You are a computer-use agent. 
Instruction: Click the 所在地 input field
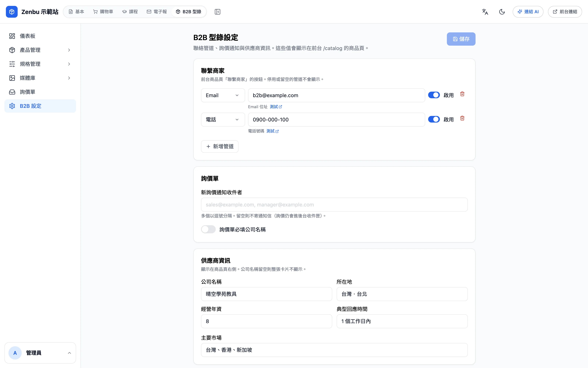pyautogui.click(x=402, y=294)
